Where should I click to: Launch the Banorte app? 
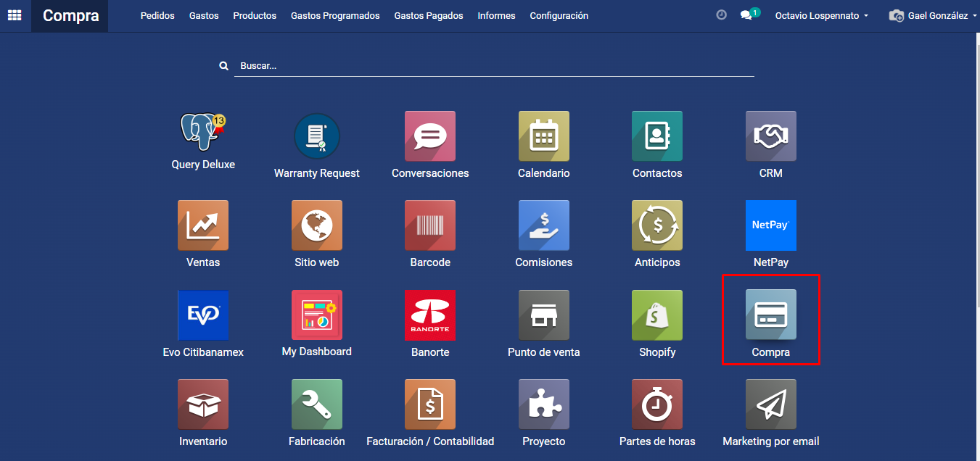pos(430,315)
